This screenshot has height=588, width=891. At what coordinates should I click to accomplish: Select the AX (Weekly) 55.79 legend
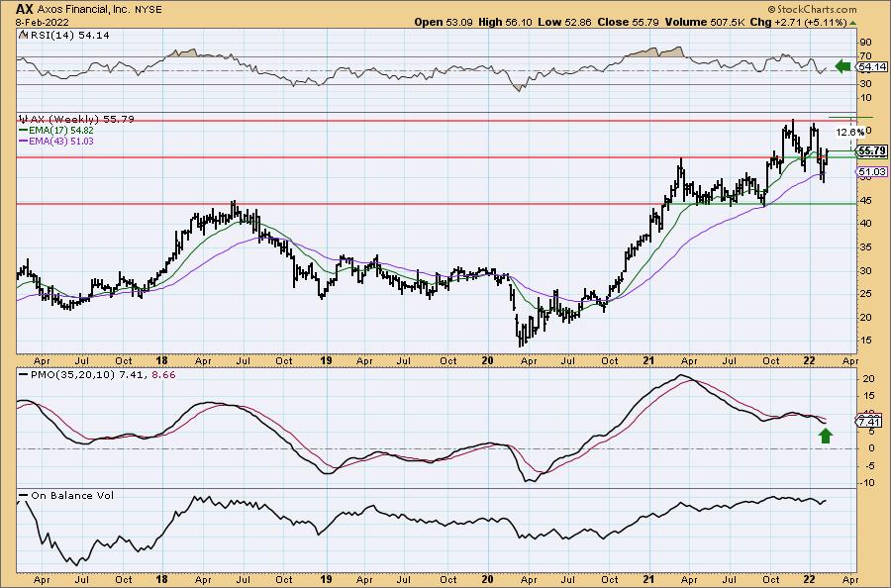(76, 120)
